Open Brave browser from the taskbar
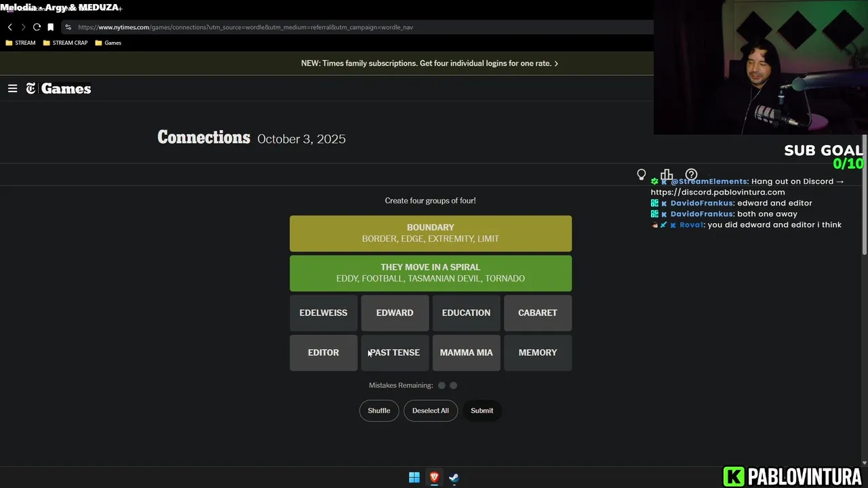868x488 pixels. (x=434, y=477)
